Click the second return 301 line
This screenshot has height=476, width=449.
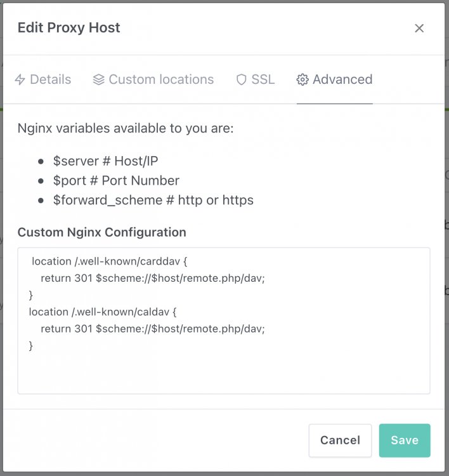(153, 329)
